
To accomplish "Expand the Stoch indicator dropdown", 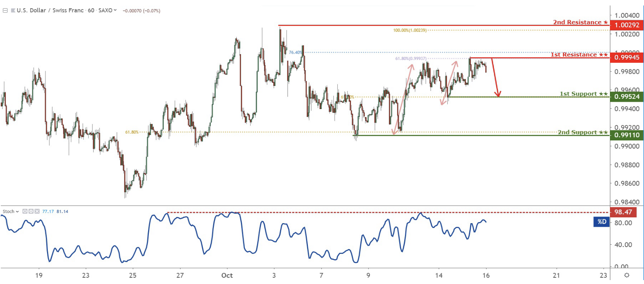I will (17, 211).
